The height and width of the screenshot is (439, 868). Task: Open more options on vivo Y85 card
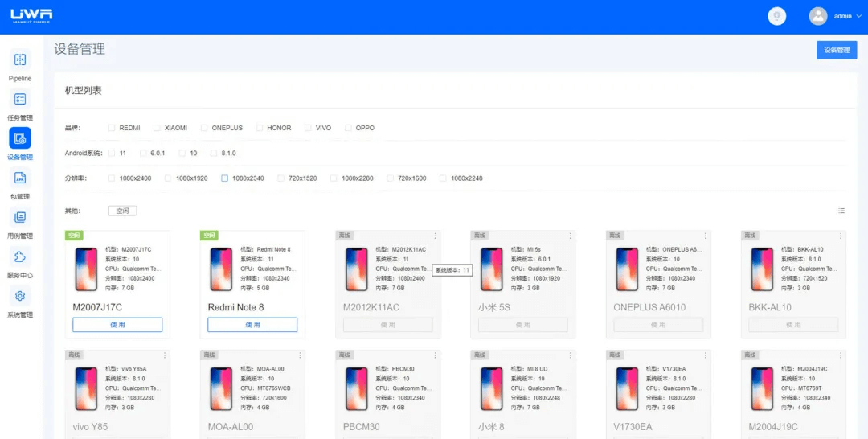[165, 355]
